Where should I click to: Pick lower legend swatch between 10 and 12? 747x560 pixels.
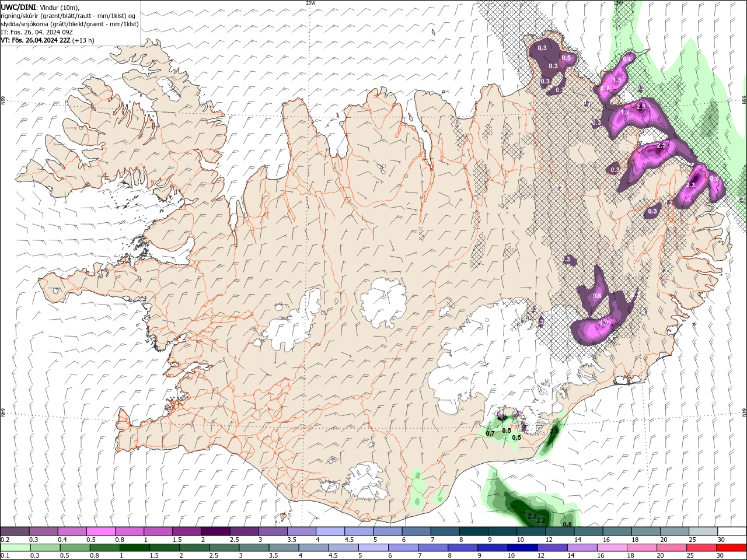[522, 547]
